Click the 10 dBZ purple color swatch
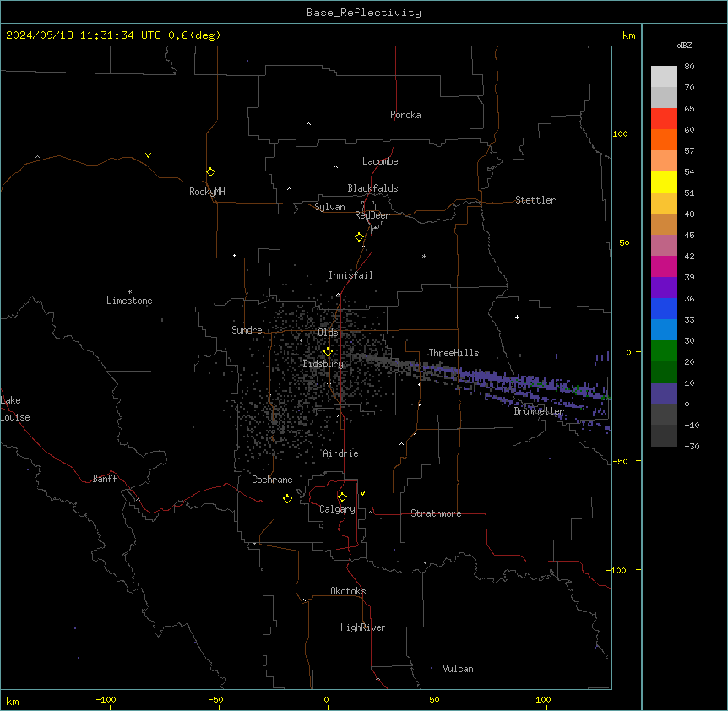Image resolution: width=728 pixels, height=711 pixels. (x=664, y=393)
